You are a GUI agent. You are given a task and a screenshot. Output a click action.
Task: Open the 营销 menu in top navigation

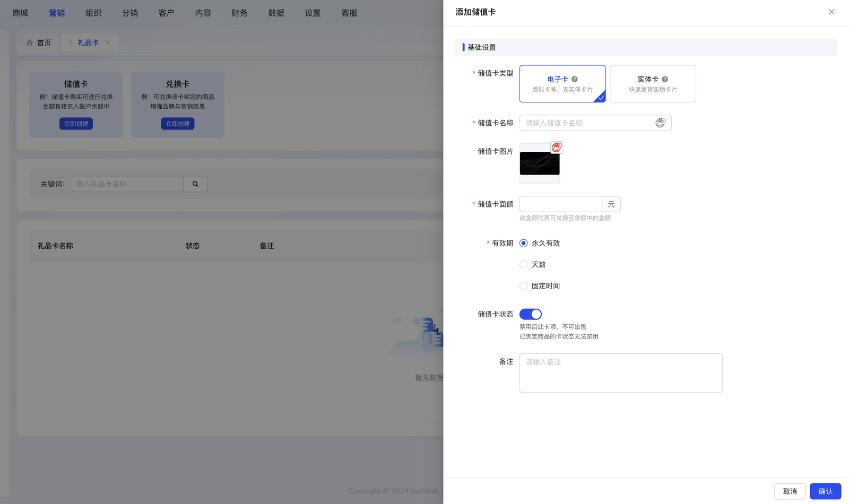point(57,13)
